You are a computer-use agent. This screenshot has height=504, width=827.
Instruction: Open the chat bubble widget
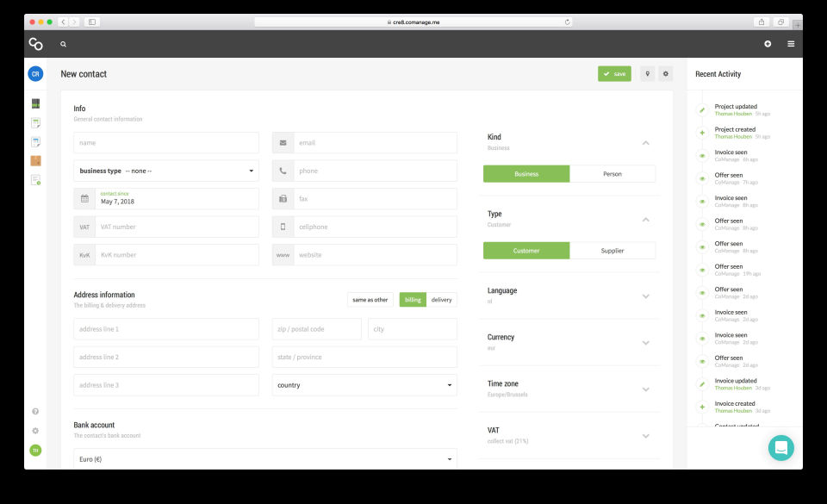click(781, 448)
